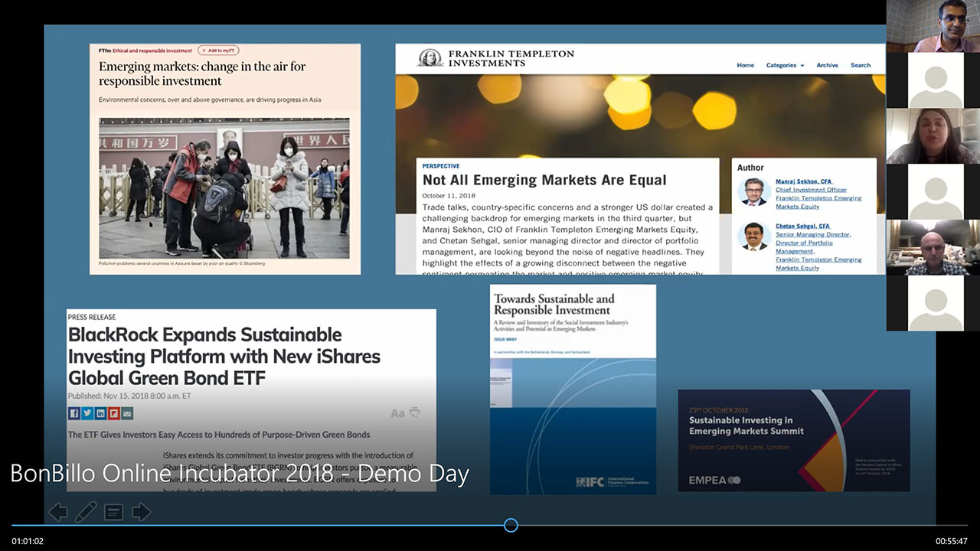The image size is (980, 551).
Task: Open the slide notes icon
Action: [x=113, y=512]
